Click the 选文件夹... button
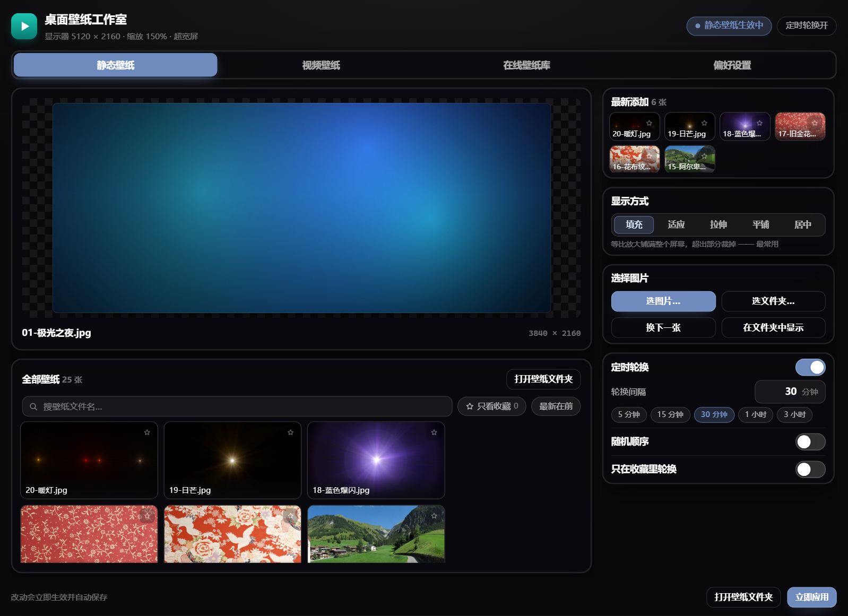Screen dimensions: 848x616 tap(773, 301)
